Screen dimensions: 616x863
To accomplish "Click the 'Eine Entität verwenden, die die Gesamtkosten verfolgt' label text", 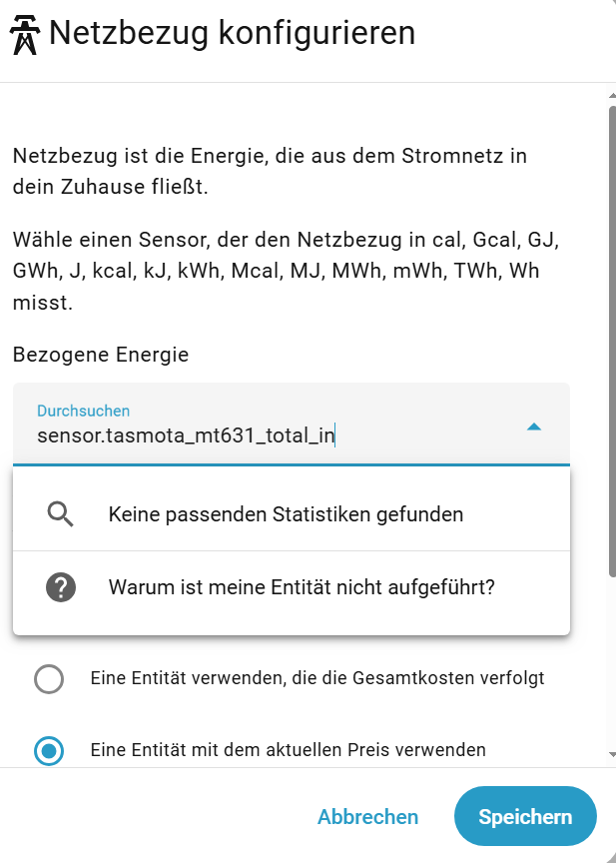I will (317, 679).
